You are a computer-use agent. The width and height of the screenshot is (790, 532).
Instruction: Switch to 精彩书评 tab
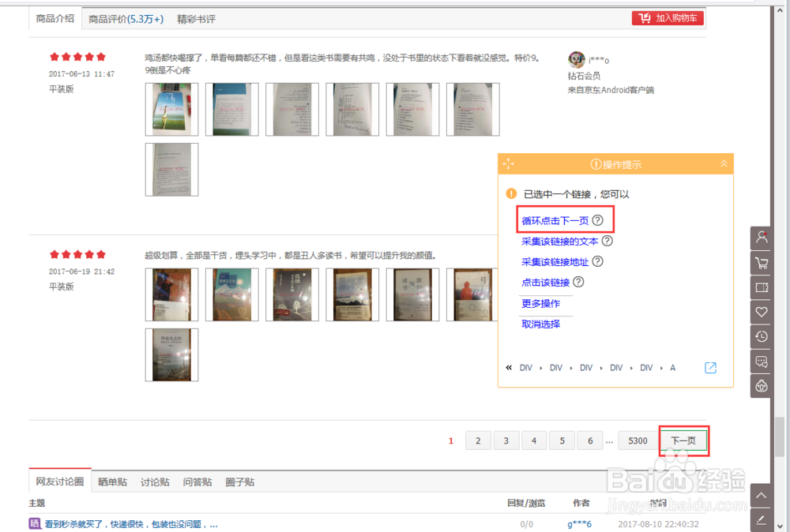click(x=196, y=19)
